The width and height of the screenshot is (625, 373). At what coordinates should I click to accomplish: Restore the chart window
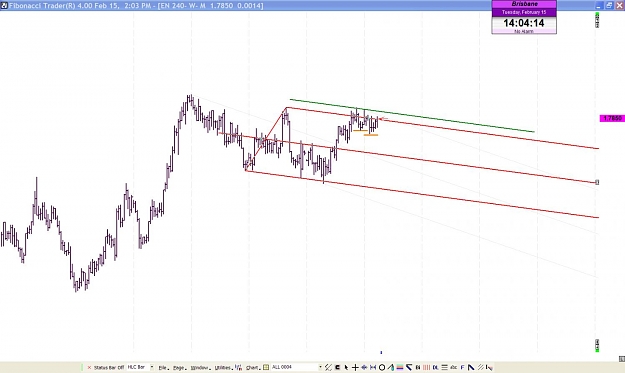click(609, 6)
